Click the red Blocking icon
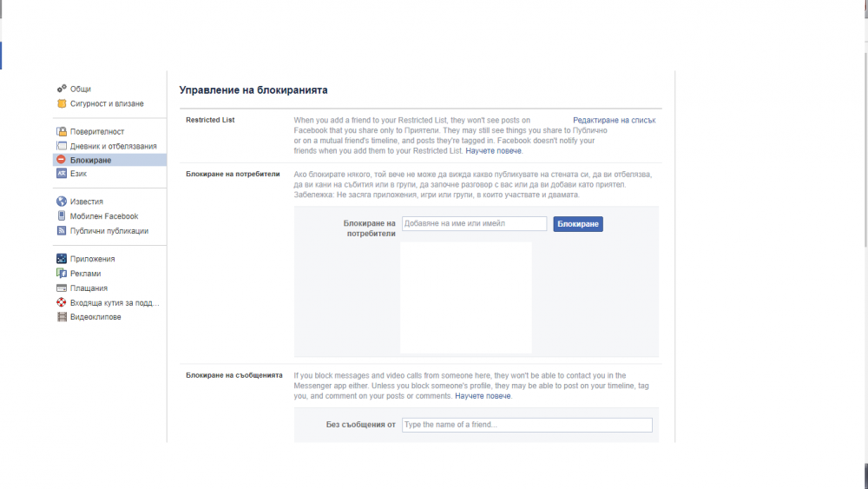868x489 pixels. (x=62, y=160)
